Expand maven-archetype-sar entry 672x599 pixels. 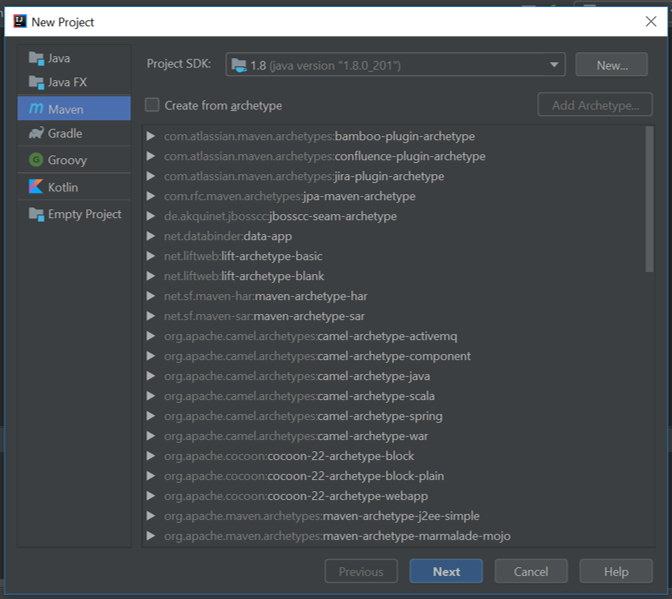click(150, 316)
